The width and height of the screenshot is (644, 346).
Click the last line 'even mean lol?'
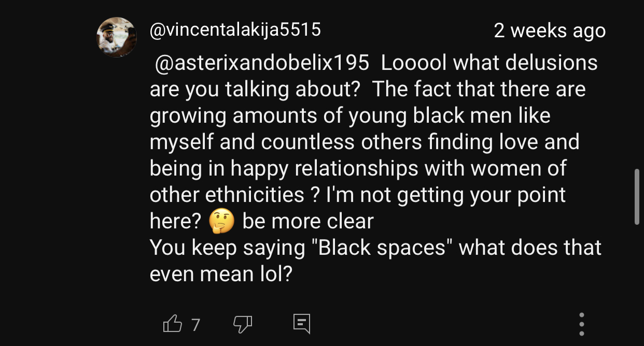[221, 275]
